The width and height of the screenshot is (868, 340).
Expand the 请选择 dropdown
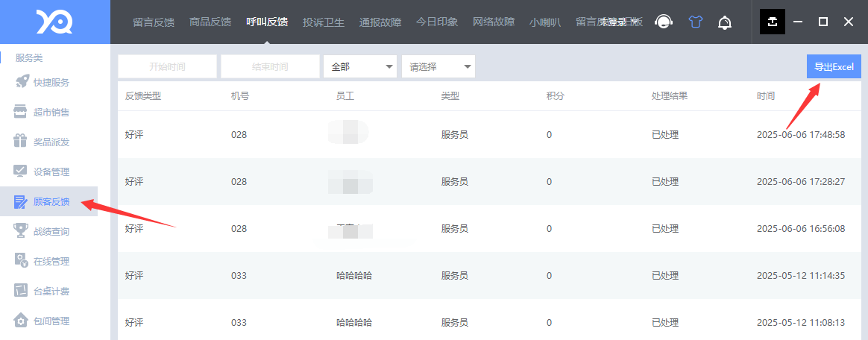coord(438,66)
